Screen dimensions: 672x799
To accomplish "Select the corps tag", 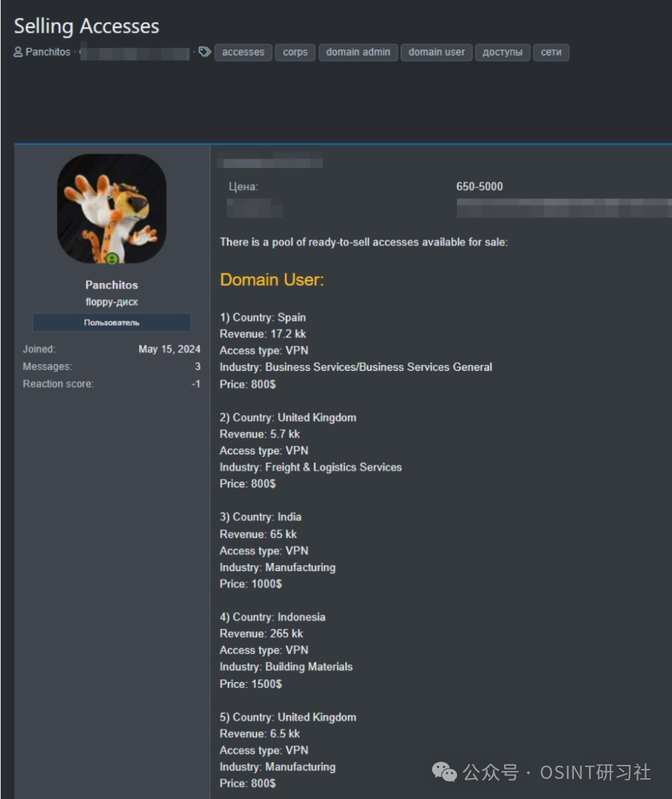I will (295, 52).
